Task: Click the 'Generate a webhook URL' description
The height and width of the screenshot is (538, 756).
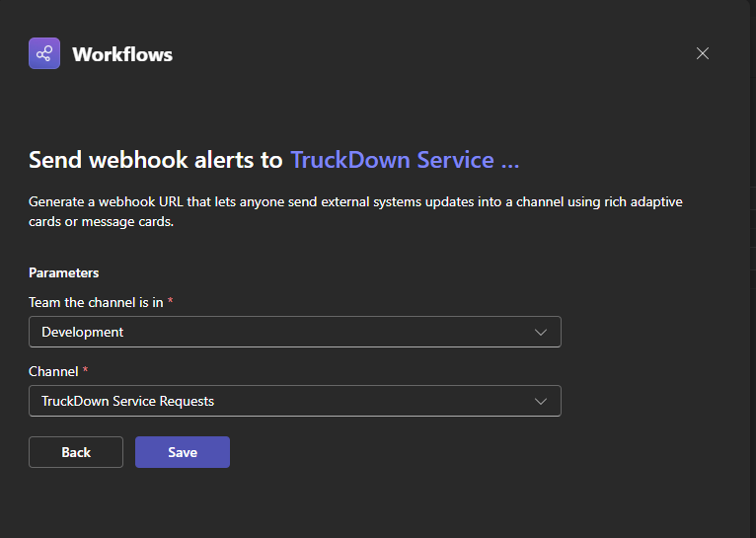Action: click(x=355, y=201)
